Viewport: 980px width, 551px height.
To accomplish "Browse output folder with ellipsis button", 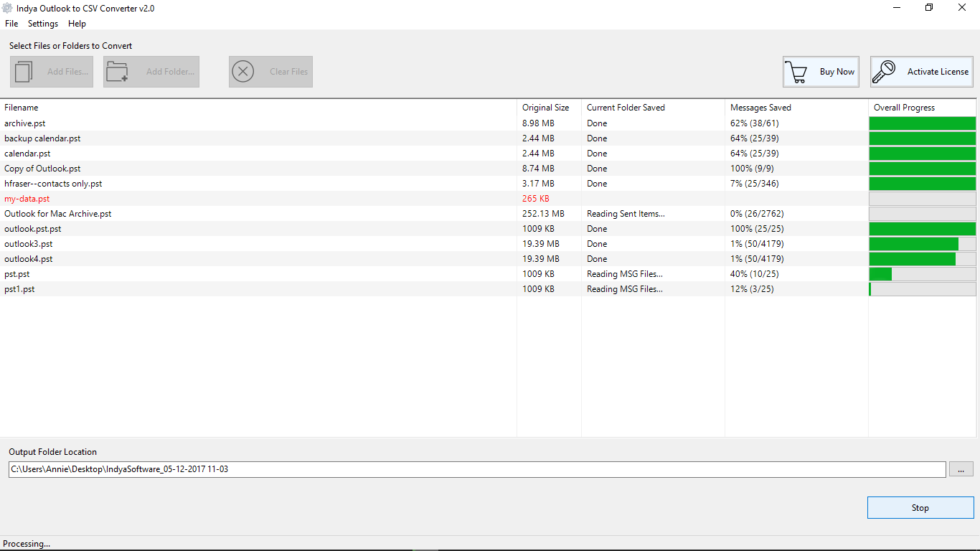I will point(961,469).
